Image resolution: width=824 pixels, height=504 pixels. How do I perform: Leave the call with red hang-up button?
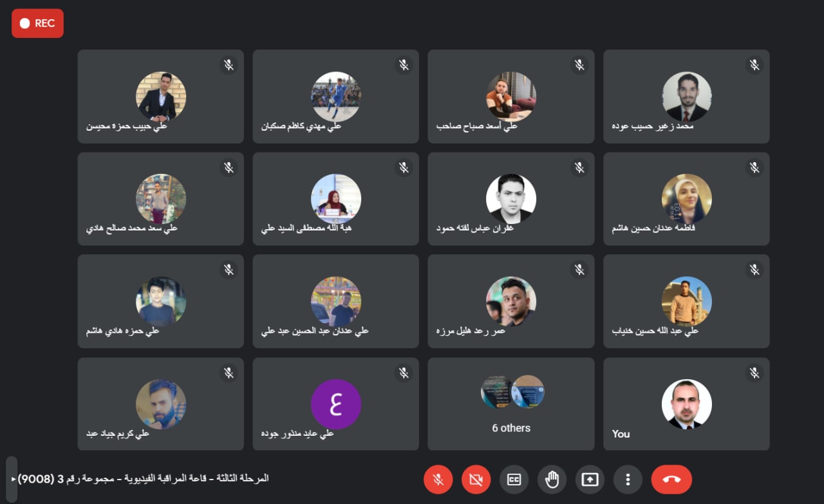[671, 480]
